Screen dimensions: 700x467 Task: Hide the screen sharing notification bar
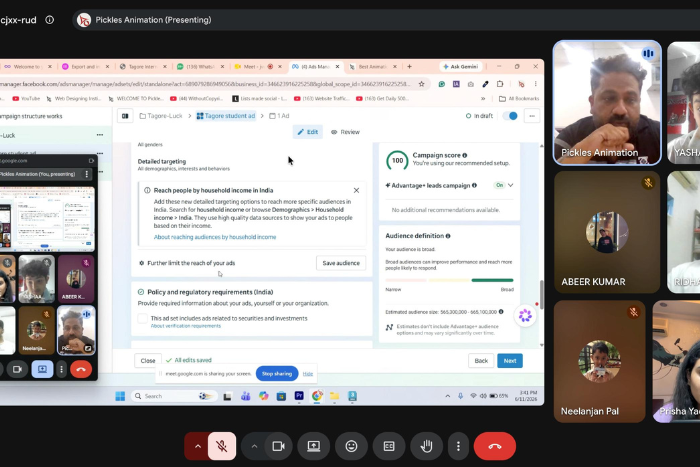pos(308,374)
